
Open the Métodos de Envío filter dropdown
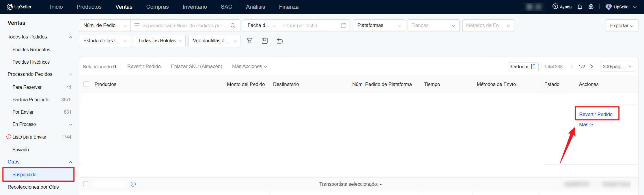[488, 25]
